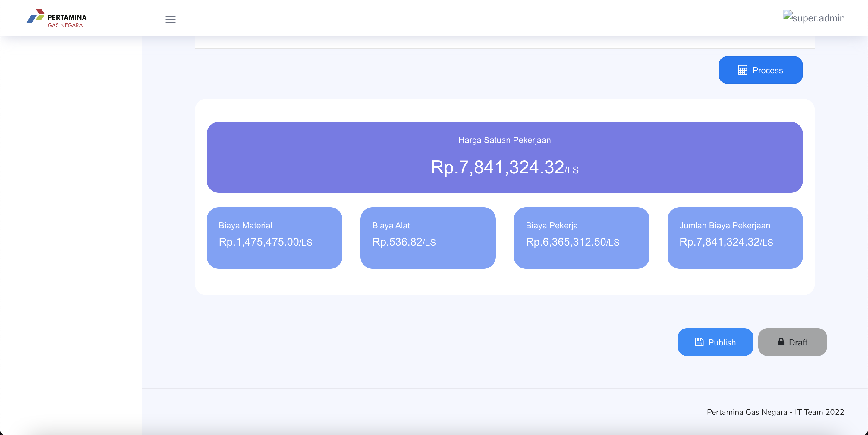Screen dimensions: 868x435
Task: Click the super.admin username text
Action: click(819, 18)
